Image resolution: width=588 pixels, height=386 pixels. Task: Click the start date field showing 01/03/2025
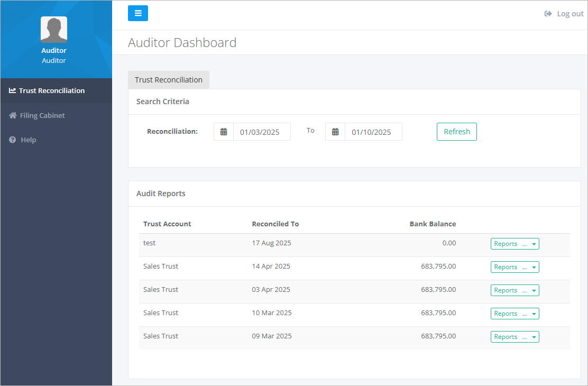pos(262,131)
